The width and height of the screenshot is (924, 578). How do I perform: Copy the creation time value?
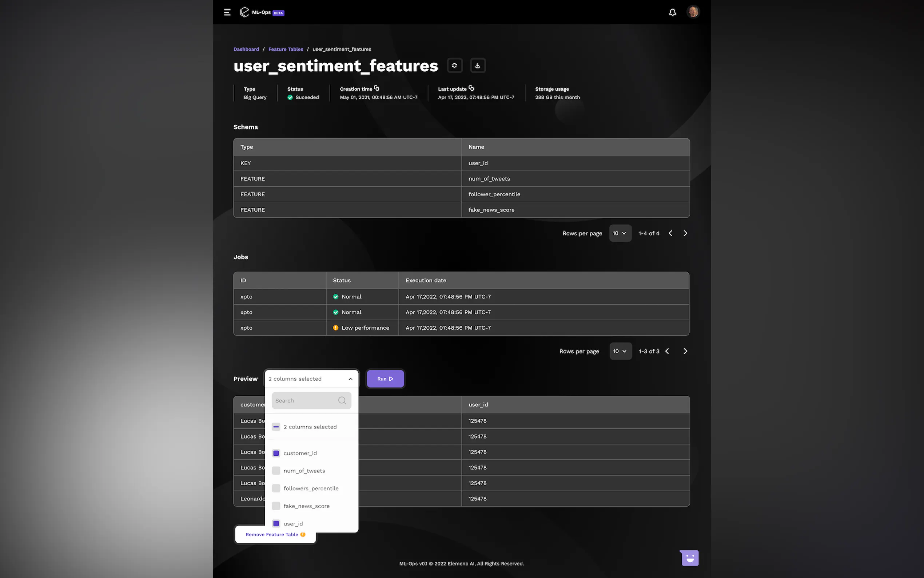tap(377, 88)
